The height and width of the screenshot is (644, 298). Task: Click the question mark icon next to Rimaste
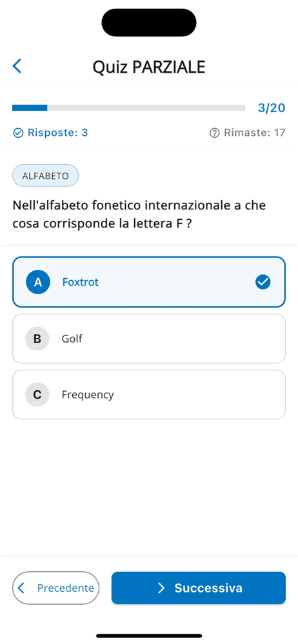coord(214,133)
